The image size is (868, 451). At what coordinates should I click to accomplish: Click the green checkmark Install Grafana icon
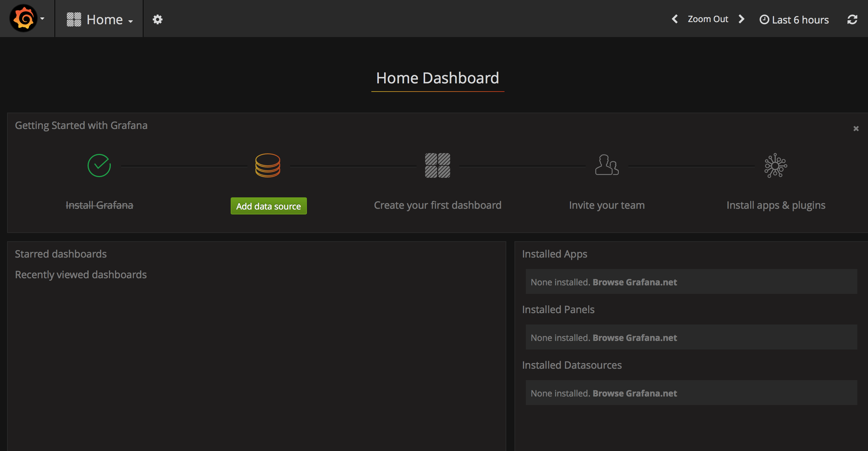pos(99,165)
